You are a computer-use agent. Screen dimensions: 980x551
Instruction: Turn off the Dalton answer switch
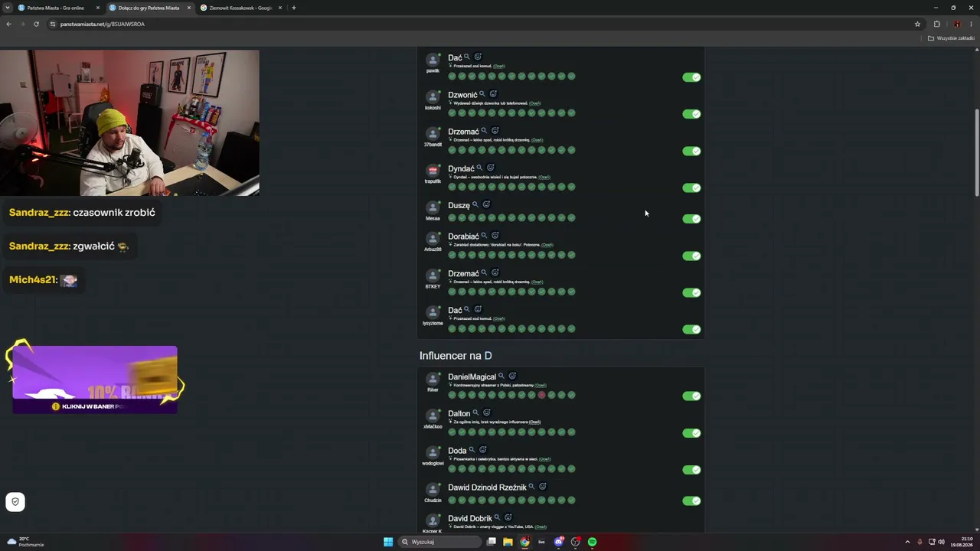pyautogui.click(x=691, y=433)
